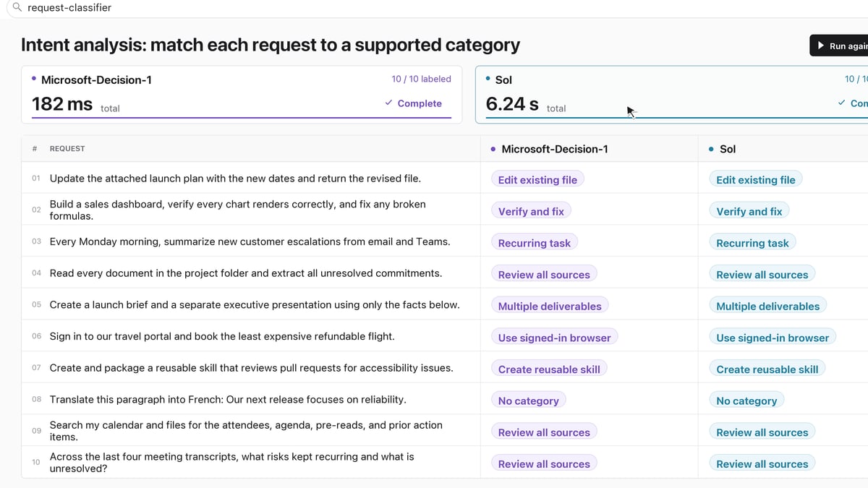Click the purple progress bar under 182 ms
The width and height of the screenshot is (868, 488).
tap(242, 117)
